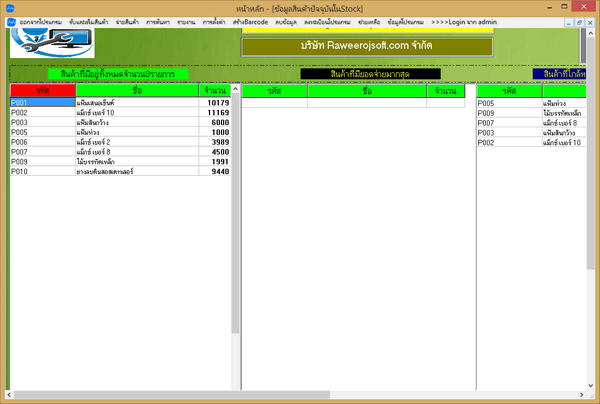The height and width of the screenshot is (404, 600).
Task: Click the window scrollbar down arrow at the right edge
Action: click(590, 386)
